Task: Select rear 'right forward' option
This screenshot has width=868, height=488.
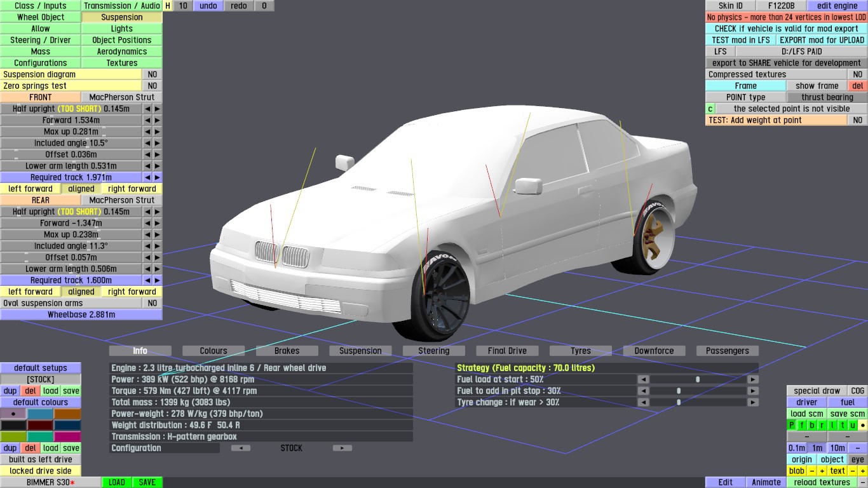Action: (x=132, y=292)
